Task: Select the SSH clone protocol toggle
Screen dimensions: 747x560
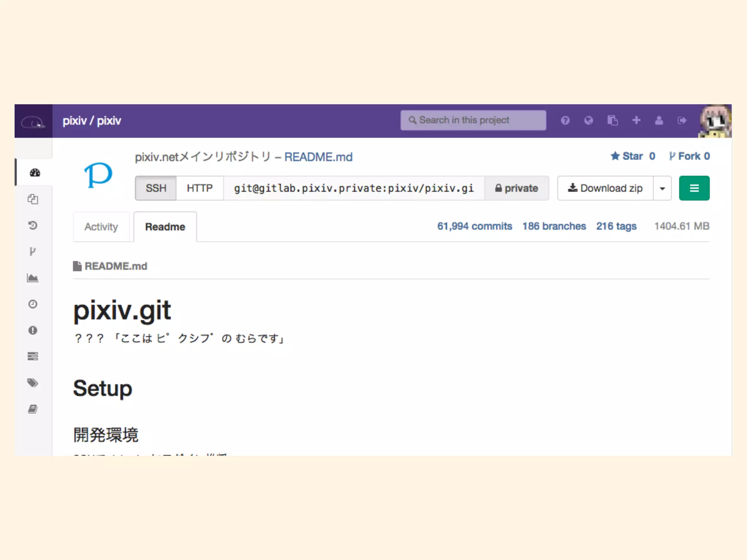Action: 156,188
